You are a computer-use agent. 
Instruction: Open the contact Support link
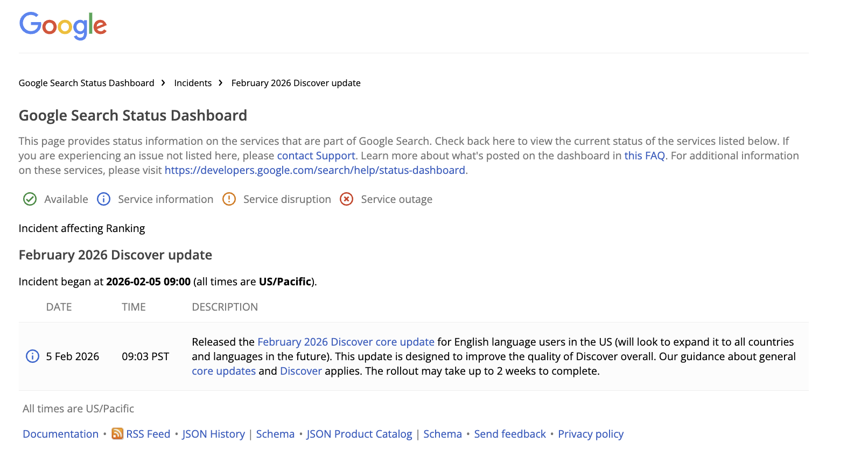coord(316,156)
